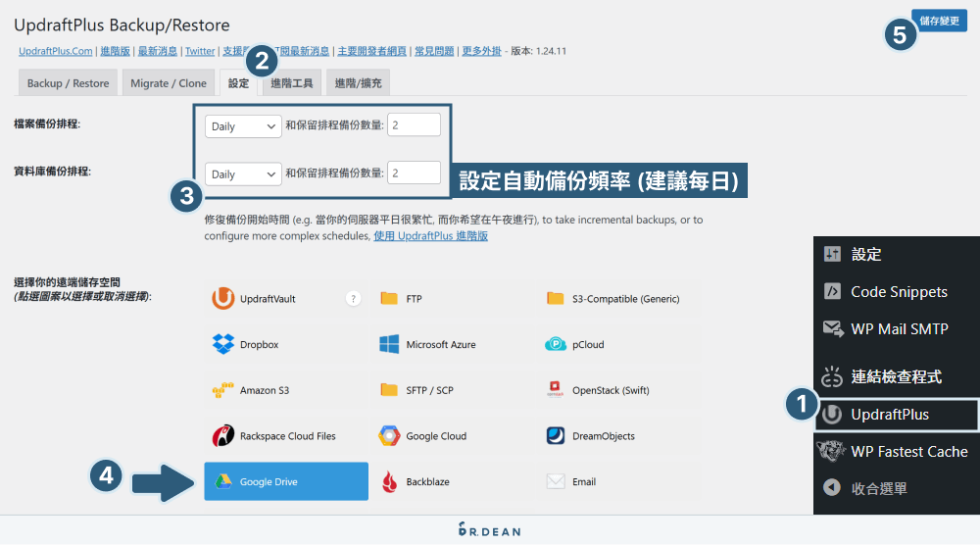
Task: Click the 'Microsoft Azure' label text
Action: [441, 344]
